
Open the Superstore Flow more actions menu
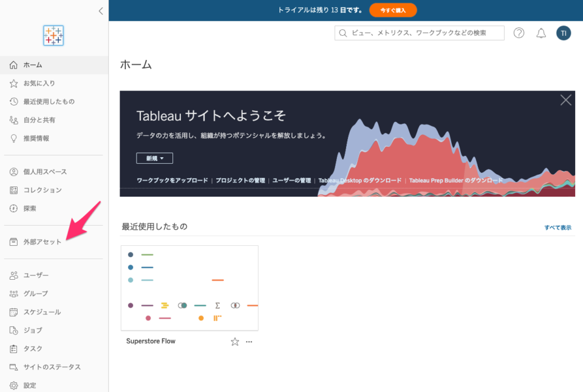click(249, 342)
